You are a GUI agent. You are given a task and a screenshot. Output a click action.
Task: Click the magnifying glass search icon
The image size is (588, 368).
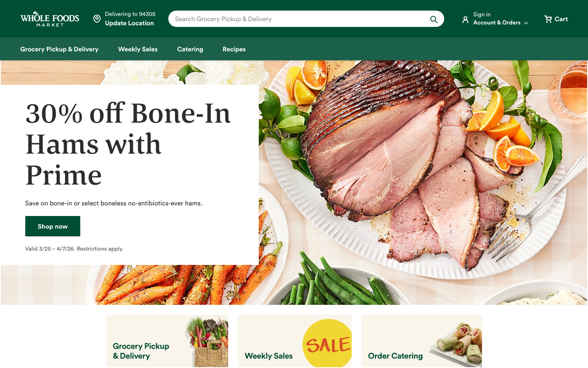tap(434, 19)
